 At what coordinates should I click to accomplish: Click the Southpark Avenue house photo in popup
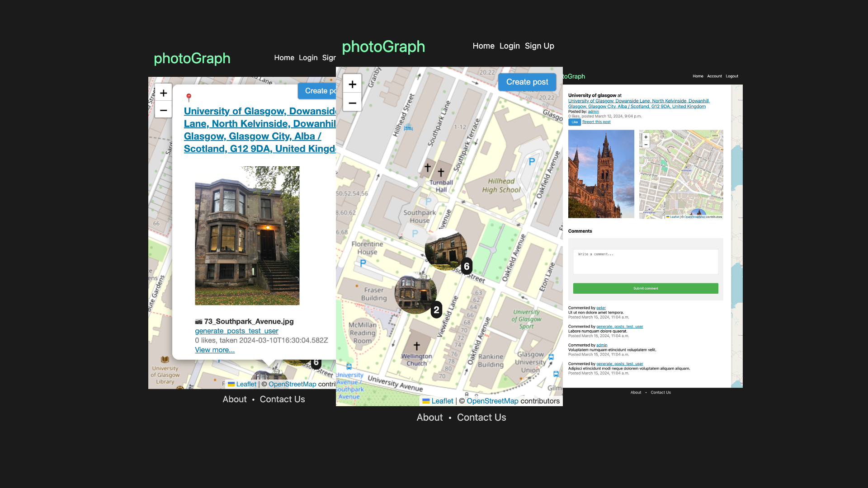[x=247, y=235]
